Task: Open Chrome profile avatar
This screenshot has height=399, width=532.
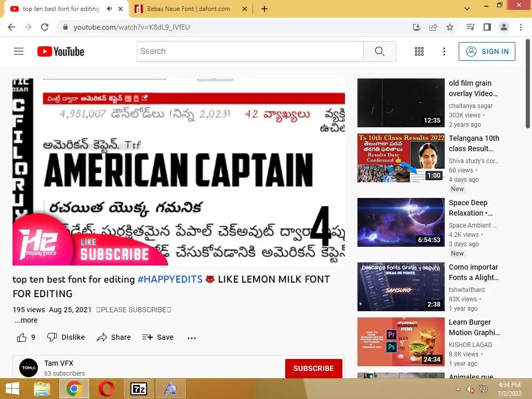Action: [x=504, y=27]
